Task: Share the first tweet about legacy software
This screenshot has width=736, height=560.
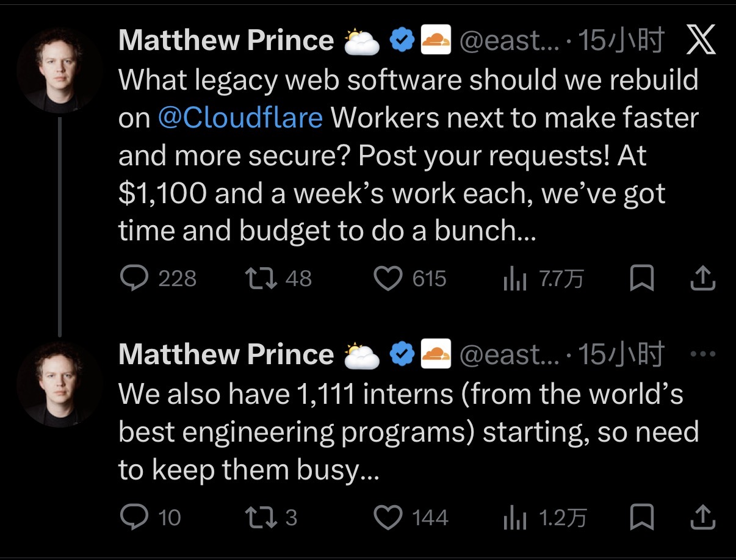Action: pos(702,279)
